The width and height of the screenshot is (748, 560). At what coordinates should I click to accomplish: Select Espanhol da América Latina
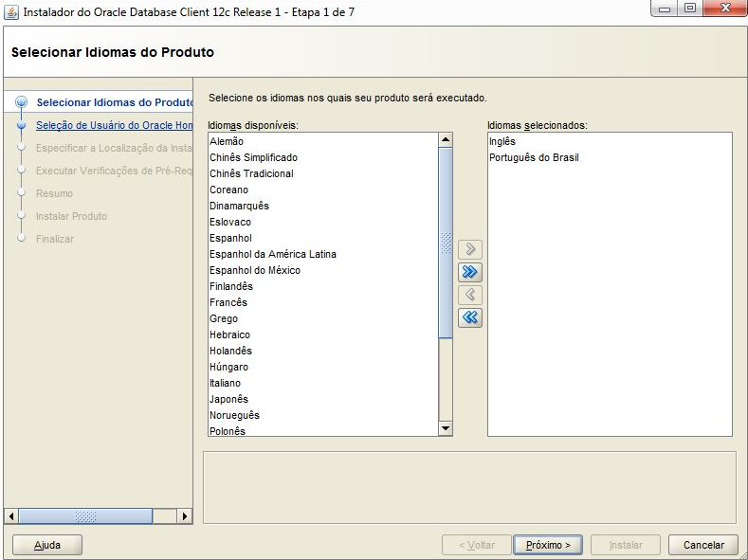coord(323,255)
